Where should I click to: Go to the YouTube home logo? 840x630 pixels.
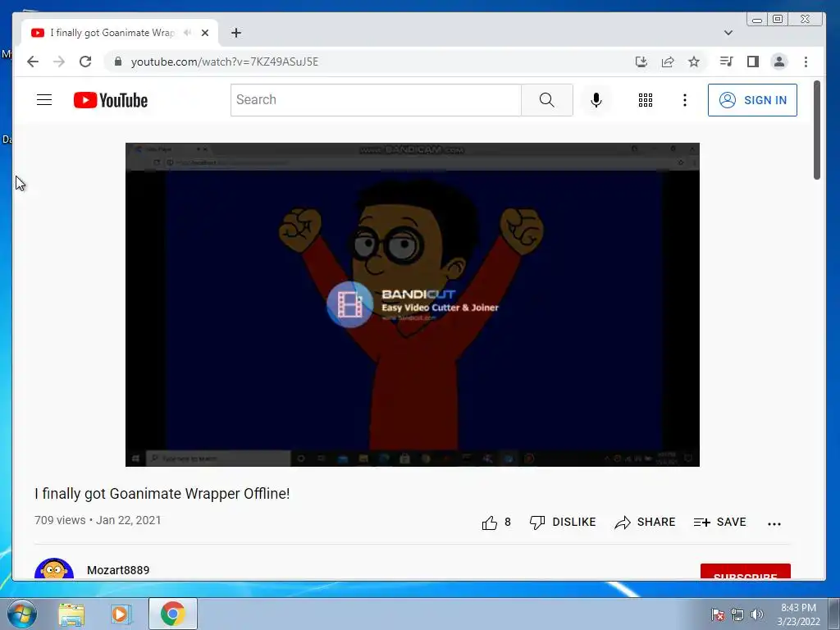[x=111, y=100]
